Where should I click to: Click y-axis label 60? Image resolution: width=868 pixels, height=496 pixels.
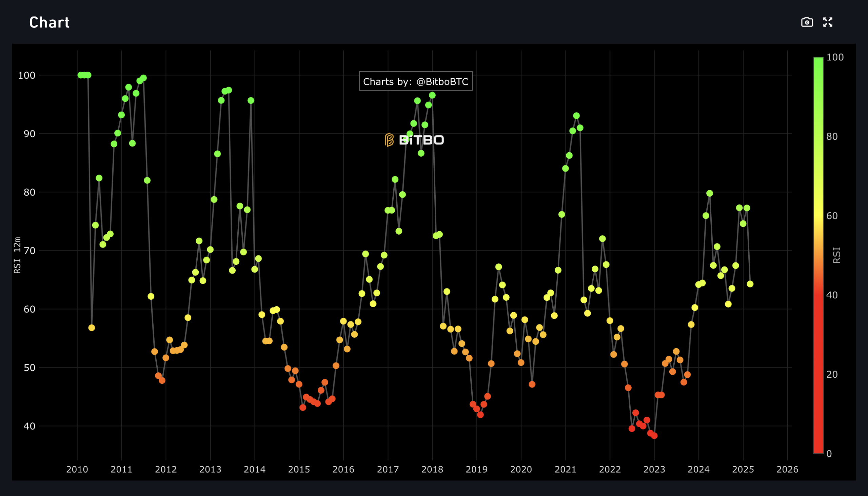coord(29,309)
